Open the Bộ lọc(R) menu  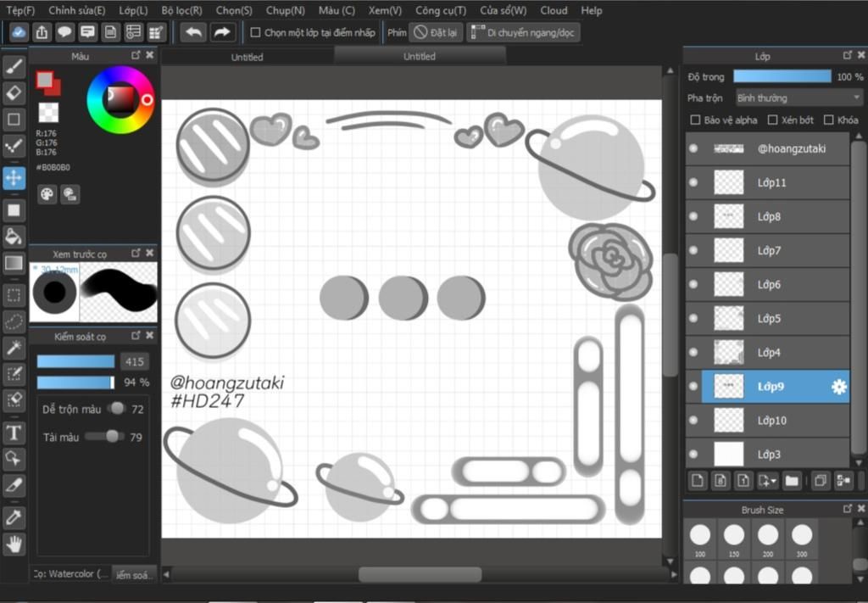pos(182,10)
